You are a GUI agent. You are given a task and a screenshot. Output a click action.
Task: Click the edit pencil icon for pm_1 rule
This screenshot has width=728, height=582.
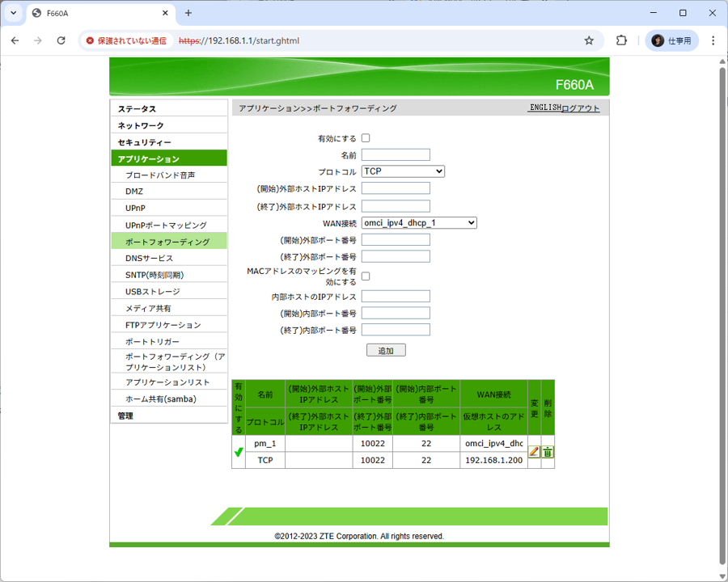click(534, 452)
